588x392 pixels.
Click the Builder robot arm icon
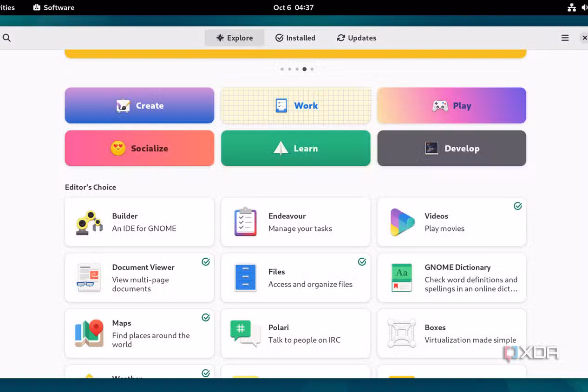[x=89, y=222]
